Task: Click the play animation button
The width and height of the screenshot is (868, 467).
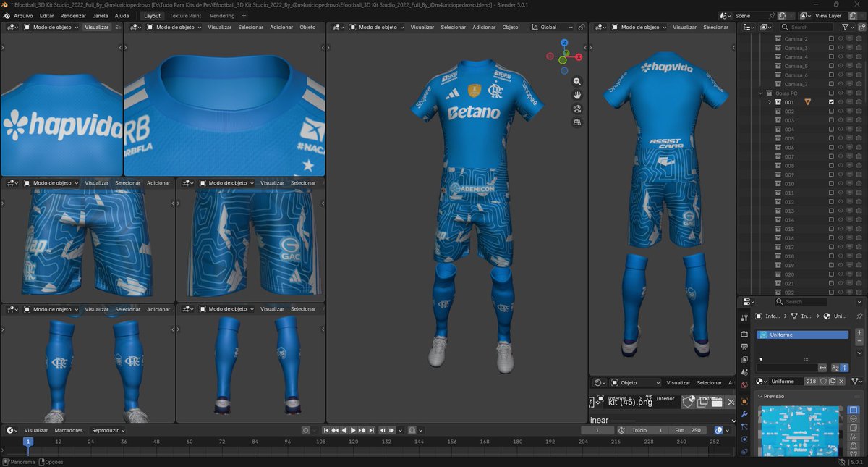Action: click(353, 430)
